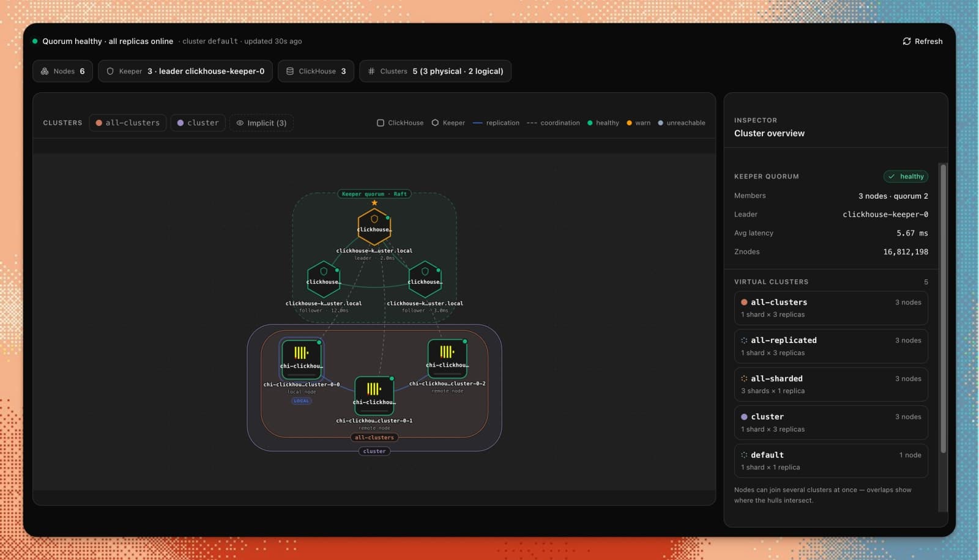Click the orange warn legend dot
The width and height of the screenshot is (979, 560).
629,123
